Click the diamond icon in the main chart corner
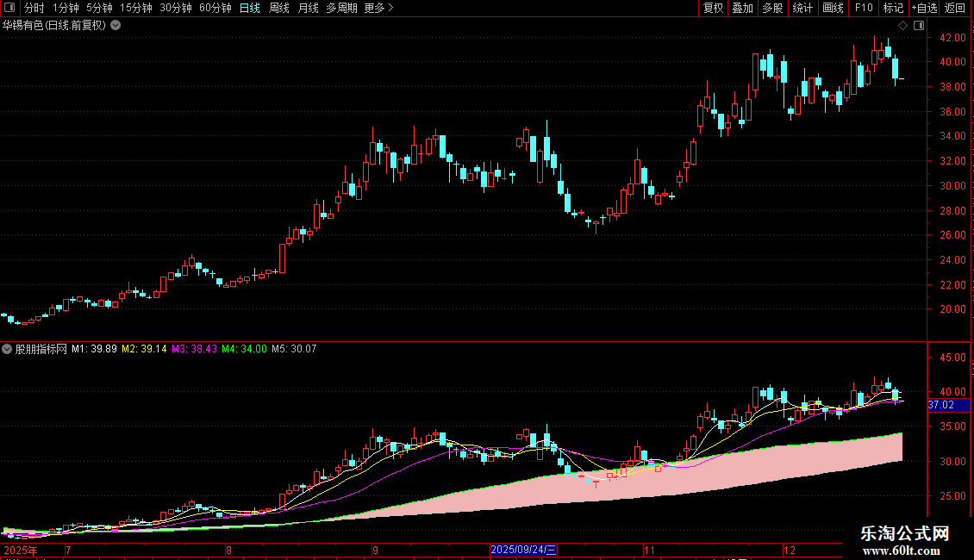Image resolution: width=974 pixels, height=560 pixels. [x=902, y=26]
